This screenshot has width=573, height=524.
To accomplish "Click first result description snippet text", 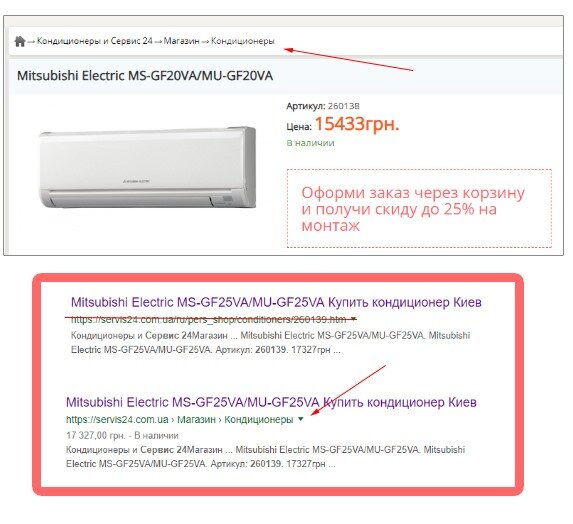I will 270,342.
